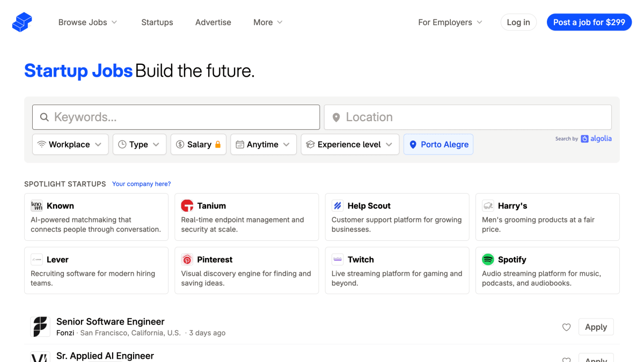Open the Startups nav item

pos(157,23)
